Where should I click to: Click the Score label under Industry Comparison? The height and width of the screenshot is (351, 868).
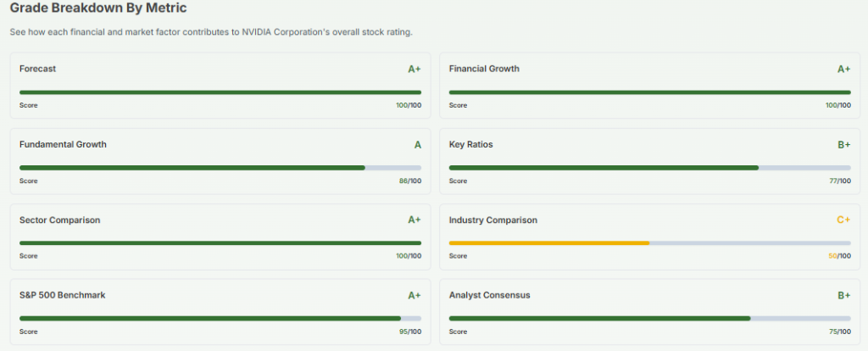(x=458, y=256)
